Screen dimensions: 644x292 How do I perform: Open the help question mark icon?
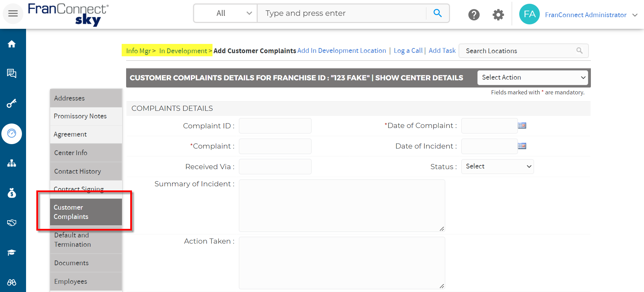(474, 15)
